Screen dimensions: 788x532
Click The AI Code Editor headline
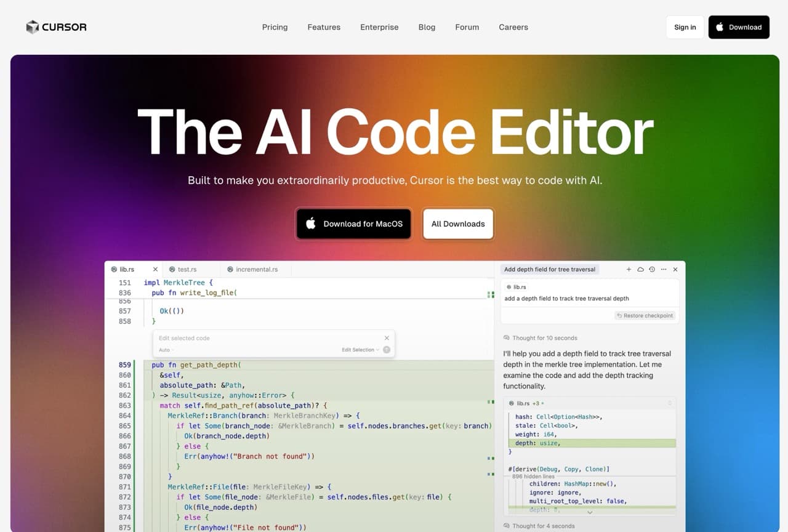click(395, 132)
